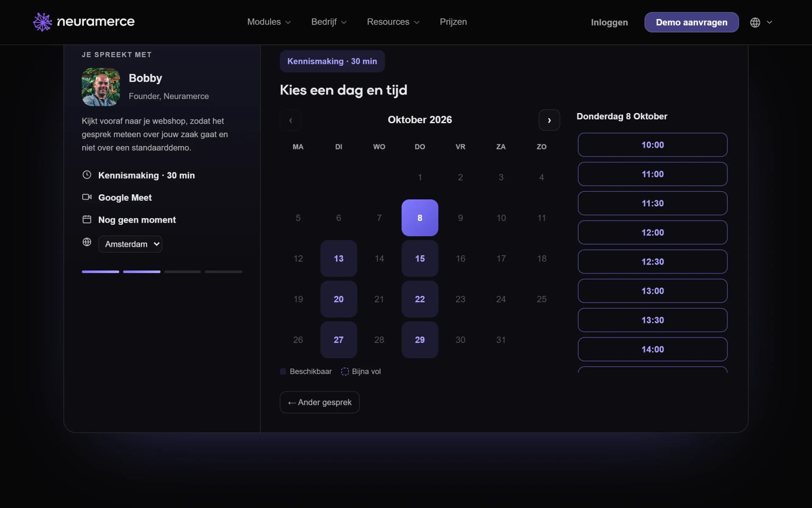Click the calendar icon by Nog geen moment
Viewport: 812px width, 508px height.
pyautogui.click(x=87, y=219)
